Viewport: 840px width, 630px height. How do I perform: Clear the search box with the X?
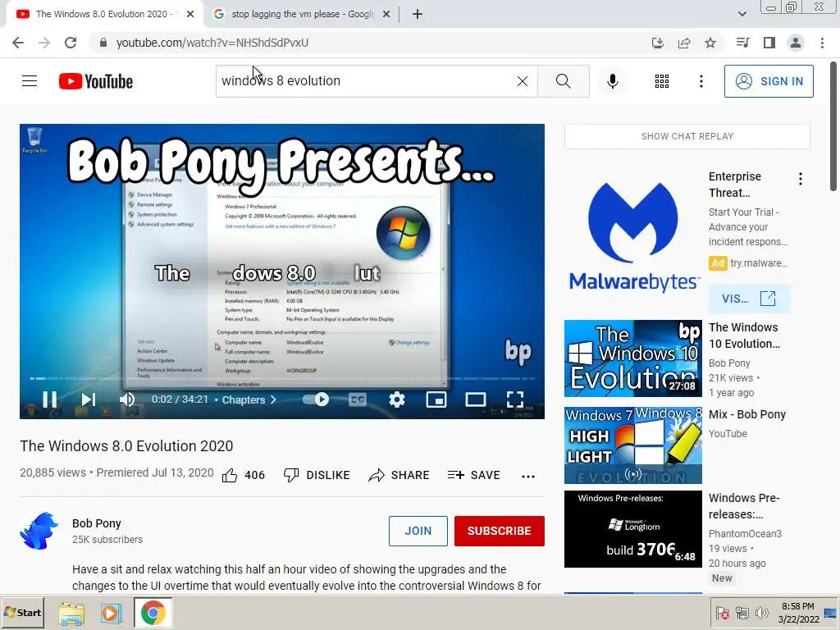click(523, 81)
